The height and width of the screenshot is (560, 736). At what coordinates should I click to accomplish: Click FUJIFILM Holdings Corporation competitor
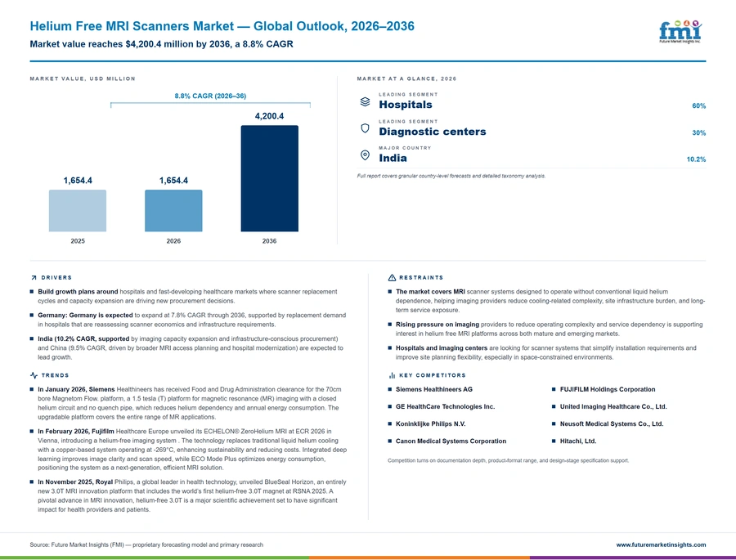click(608, 390)
